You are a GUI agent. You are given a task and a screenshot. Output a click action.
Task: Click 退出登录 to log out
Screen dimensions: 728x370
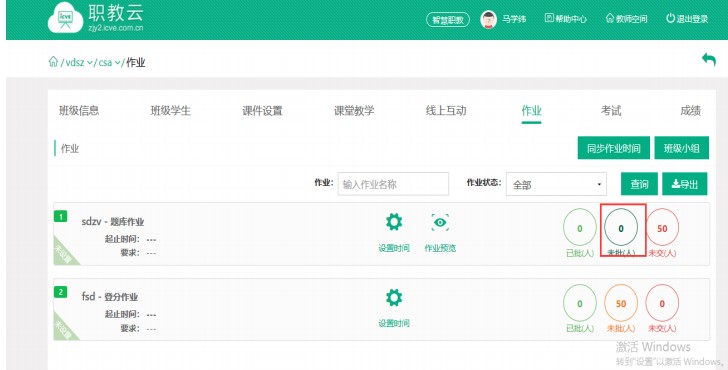point(687,19)
